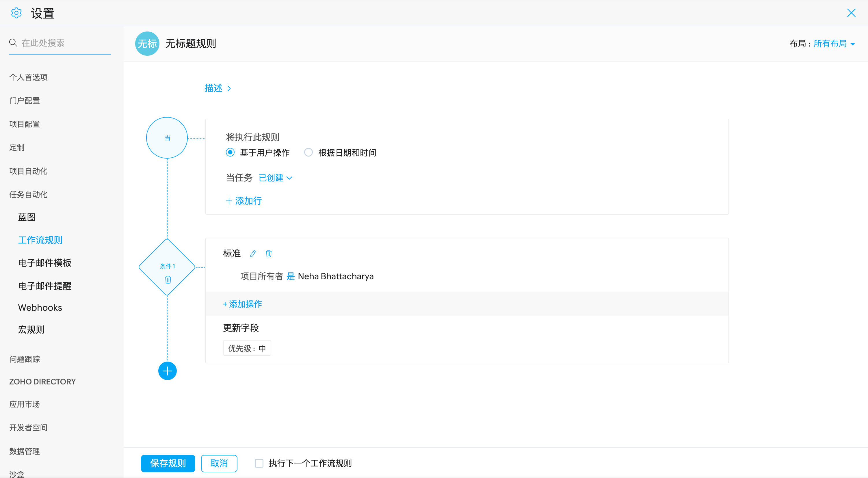Select 根据日期和时间 radio button

click(308, 152)
